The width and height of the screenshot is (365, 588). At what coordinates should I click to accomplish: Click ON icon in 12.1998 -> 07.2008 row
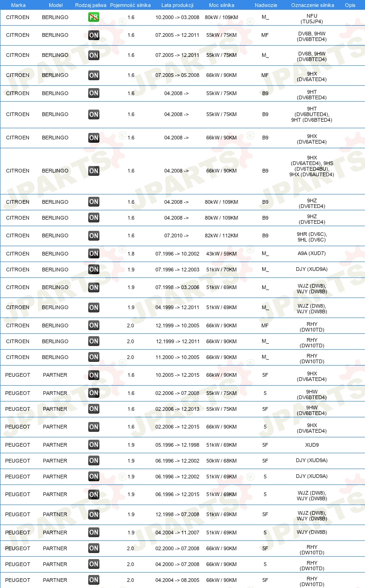94,514
